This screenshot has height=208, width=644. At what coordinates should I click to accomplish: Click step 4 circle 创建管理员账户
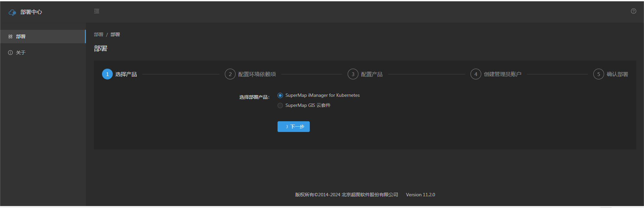[476, 74]
